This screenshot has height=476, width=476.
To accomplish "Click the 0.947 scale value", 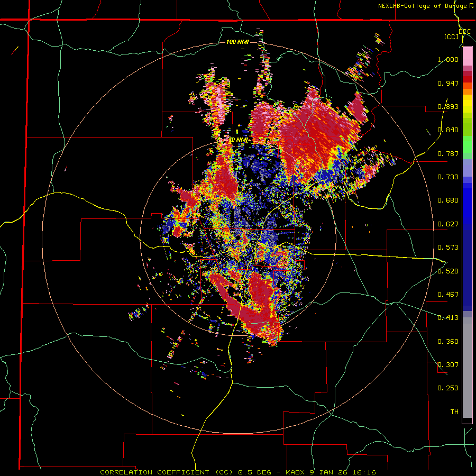I will 448,83.
